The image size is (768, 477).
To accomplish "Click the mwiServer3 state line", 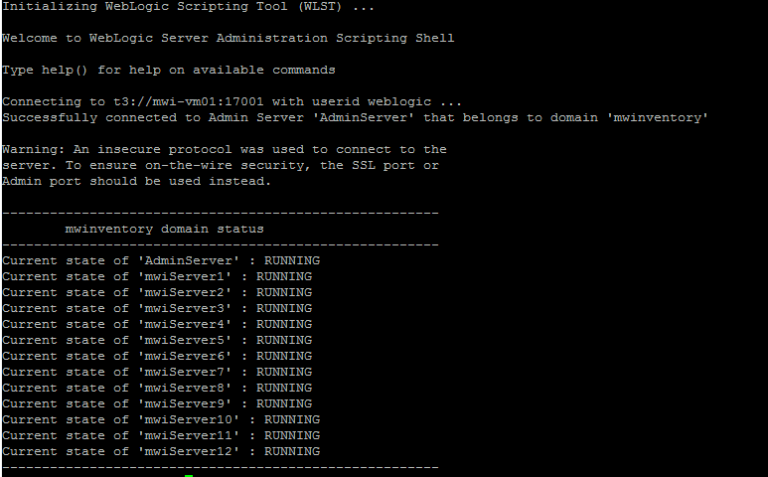I will coord(157,309).
